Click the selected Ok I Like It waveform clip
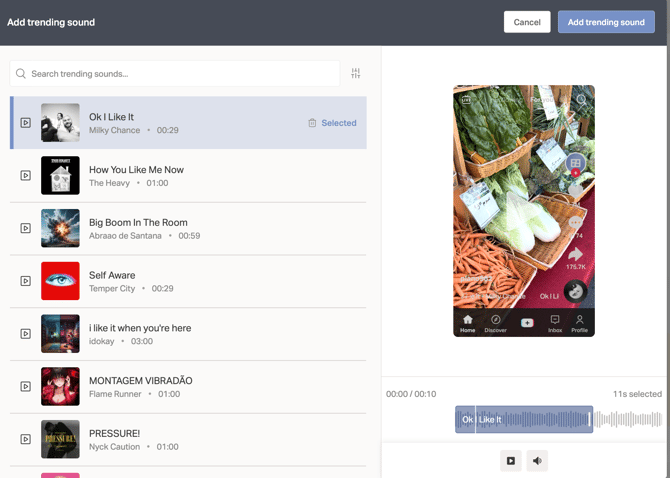 click(x=524, y=419)
